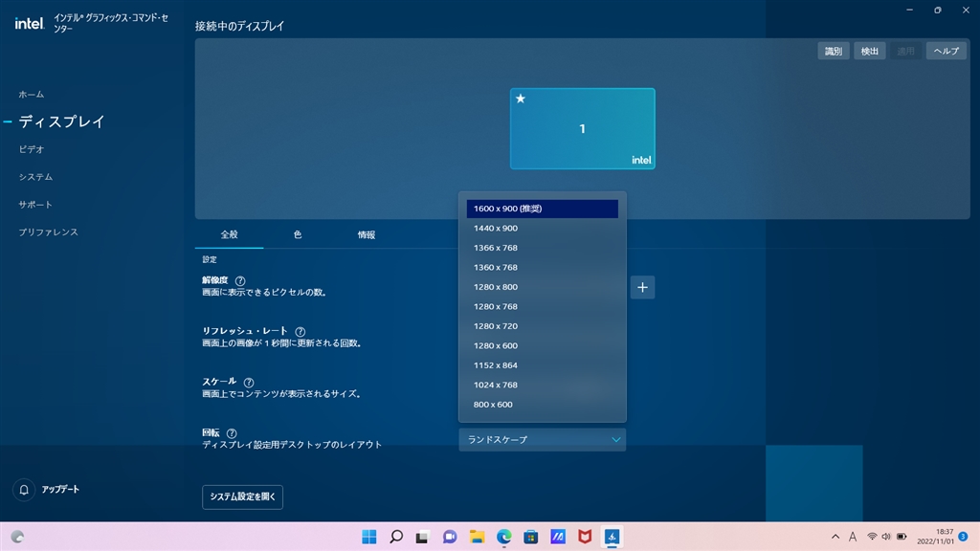Select display 1 thumbnail
Screen dimensions: 980x551
583,129
